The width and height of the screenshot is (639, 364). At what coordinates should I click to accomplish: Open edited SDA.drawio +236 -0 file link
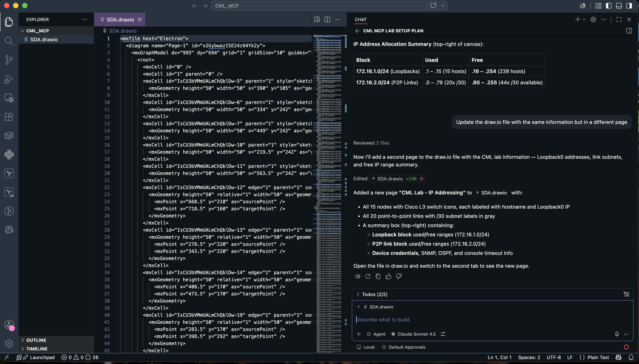(398, 178)
